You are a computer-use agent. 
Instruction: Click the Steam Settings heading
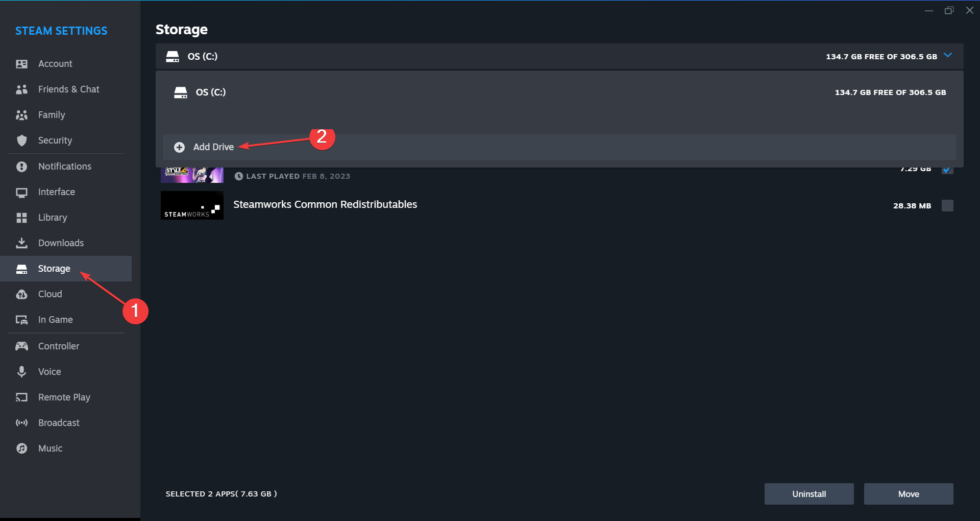coord(61,31)
